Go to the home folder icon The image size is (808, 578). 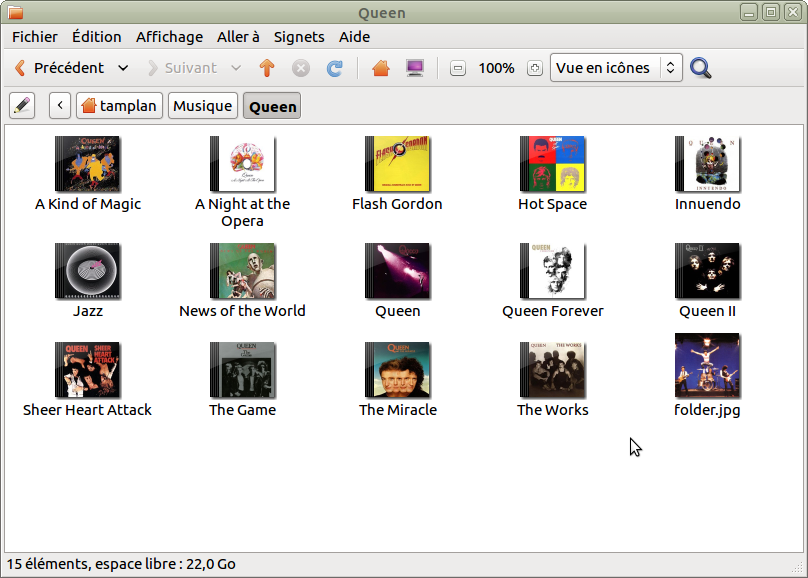381,68
